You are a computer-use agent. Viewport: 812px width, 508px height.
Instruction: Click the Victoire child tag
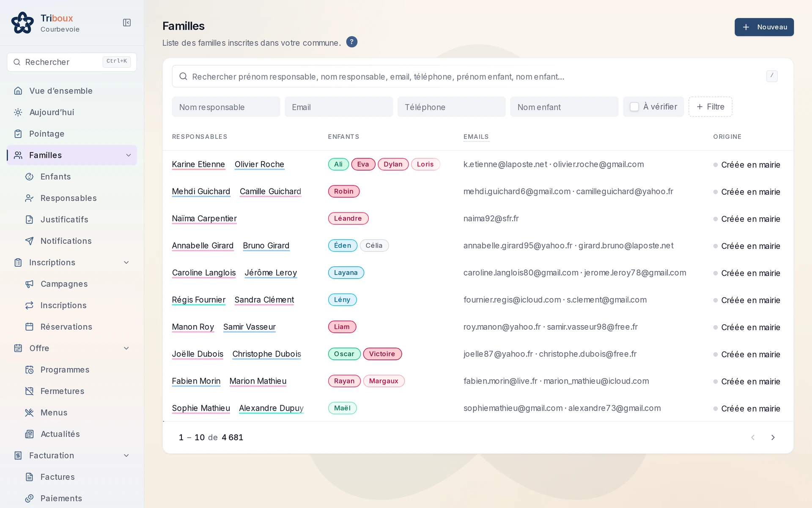coord(382,354)
